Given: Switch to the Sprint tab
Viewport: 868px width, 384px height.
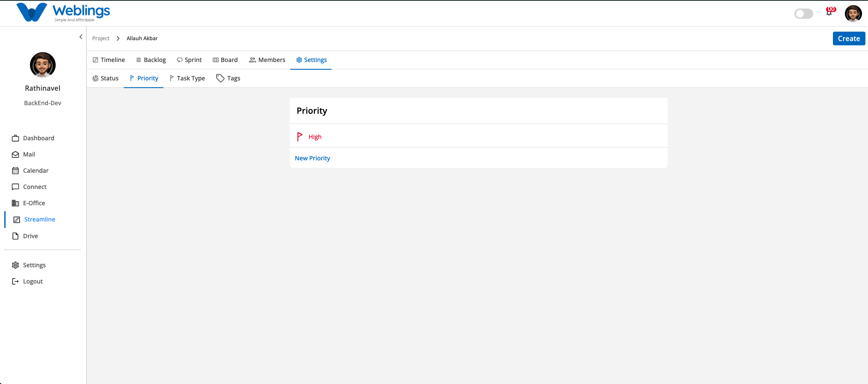Looking at the screenshot, I should tap(189, 60).
